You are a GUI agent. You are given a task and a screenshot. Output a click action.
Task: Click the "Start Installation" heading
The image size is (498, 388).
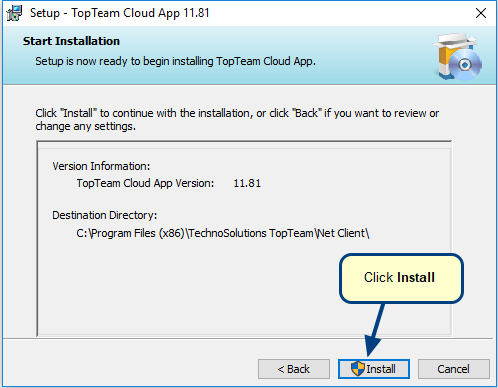[x=71, y=41]
